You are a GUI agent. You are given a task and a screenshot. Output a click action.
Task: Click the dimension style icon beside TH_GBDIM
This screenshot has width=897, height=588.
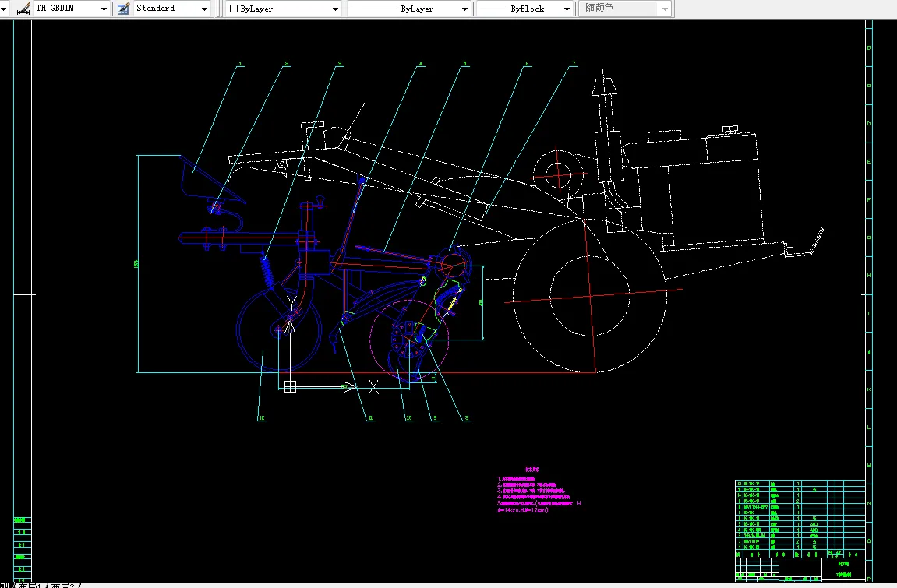tap(23, 9)
